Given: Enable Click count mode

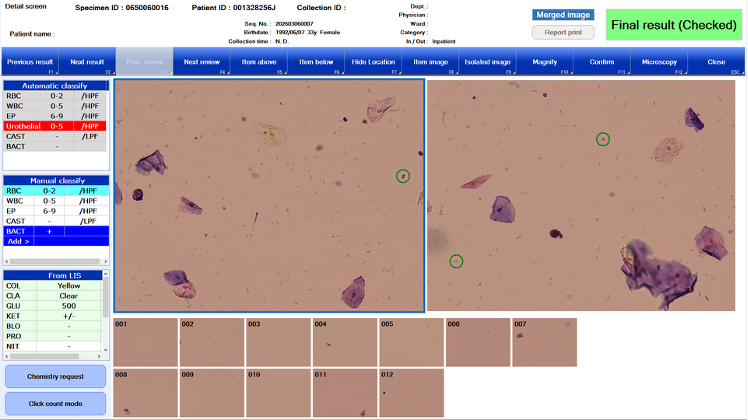Looking at the screenshot, I should tap(55, 403).
